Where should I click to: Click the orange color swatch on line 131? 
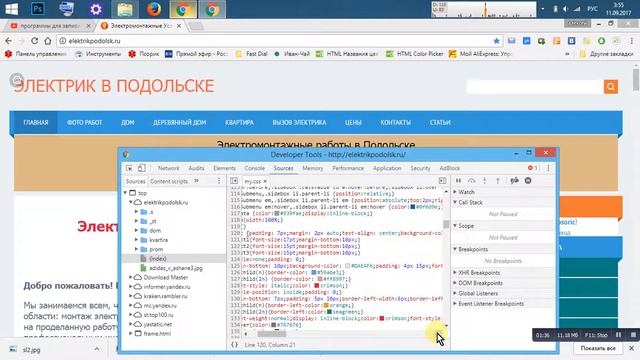[x=326, y=305]
